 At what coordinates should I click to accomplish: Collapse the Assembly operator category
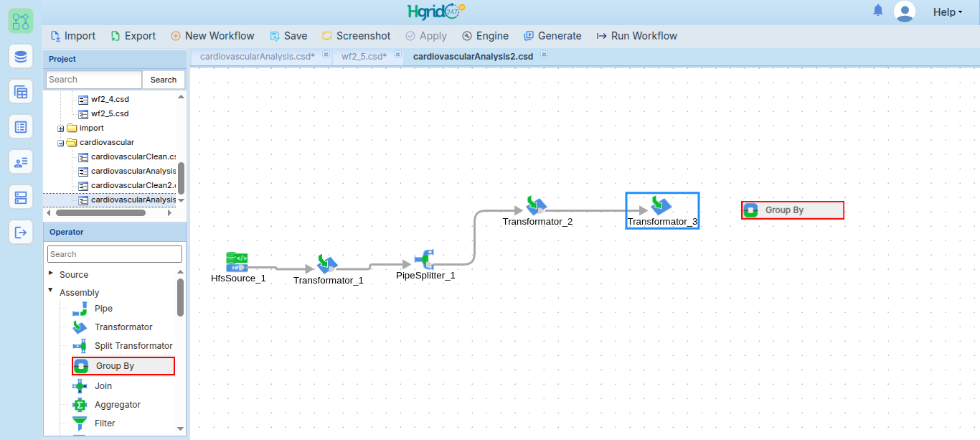51,291
